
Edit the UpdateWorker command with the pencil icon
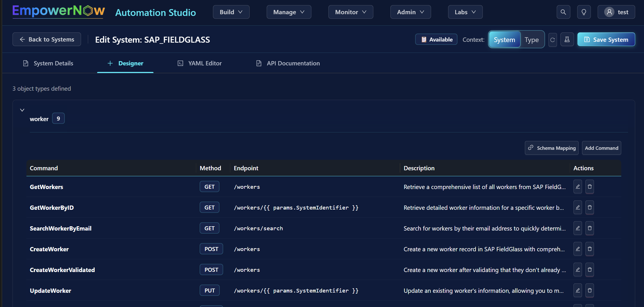click(577, 290)
